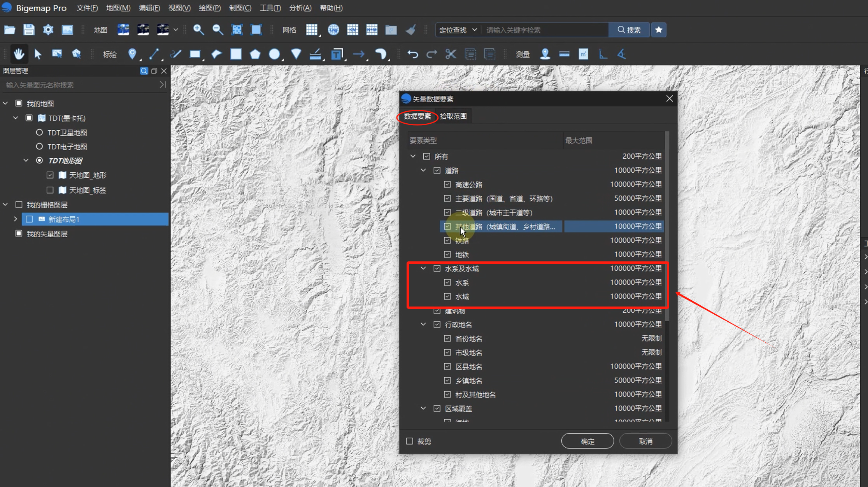Click the 取消 button

[x=645, y=441]
